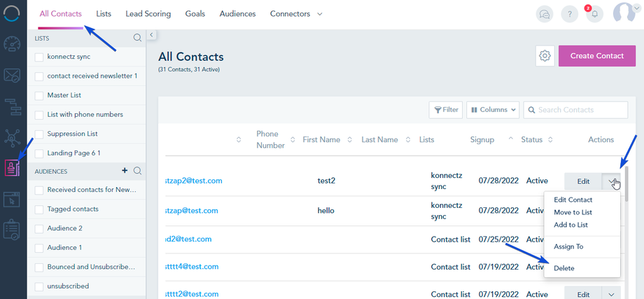This screenshot has width=644, height=299.
Task: Collapse the lists side panel arrow
Action: pyautogui.click(x=151, y=35)
